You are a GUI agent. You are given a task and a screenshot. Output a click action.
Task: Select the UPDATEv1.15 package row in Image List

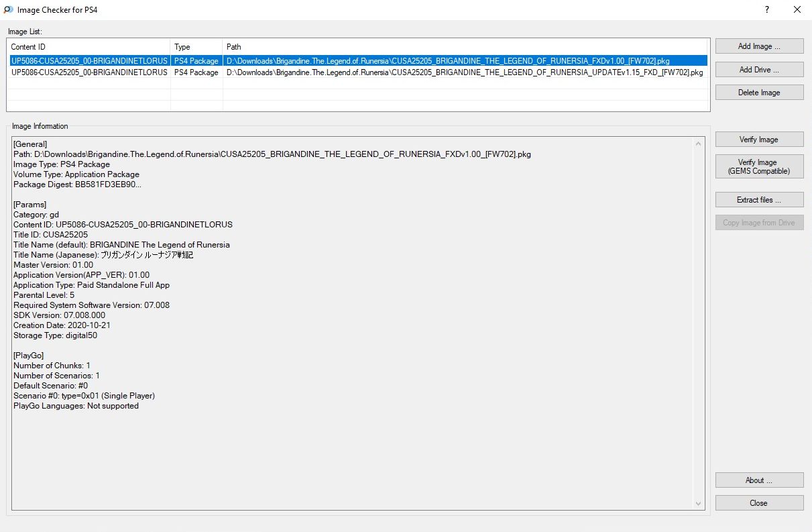pyautogui.click(x=358, y=72)
